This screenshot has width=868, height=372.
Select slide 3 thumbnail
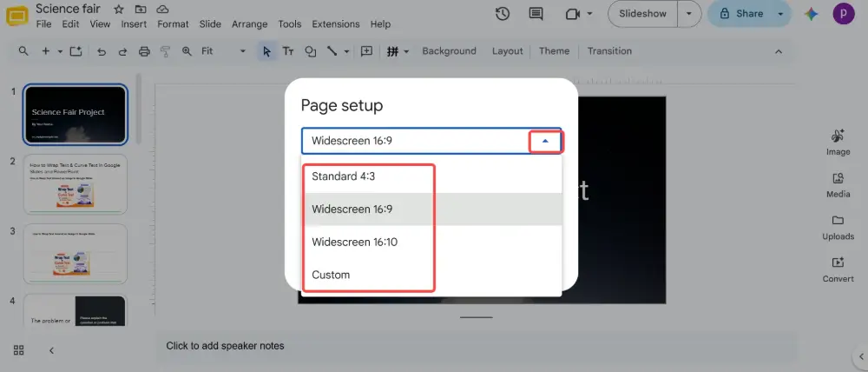tap(76, 255)
